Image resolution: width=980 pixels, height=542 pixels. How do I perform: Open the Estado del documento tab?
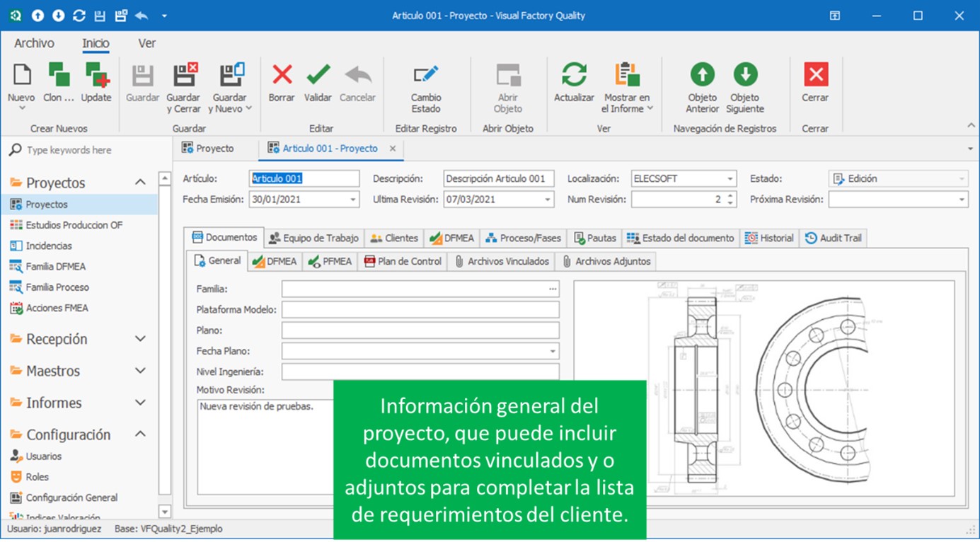coord(681,238)
